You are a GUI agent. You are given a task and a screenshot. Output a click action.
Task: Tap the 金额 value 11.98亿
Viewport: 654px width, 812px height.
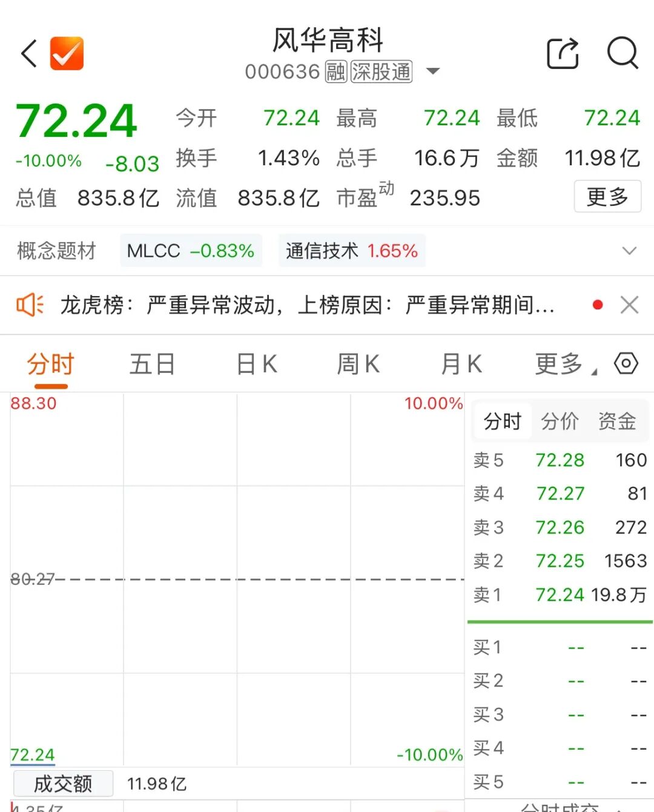pyautogui.click(x=603, y=158)
